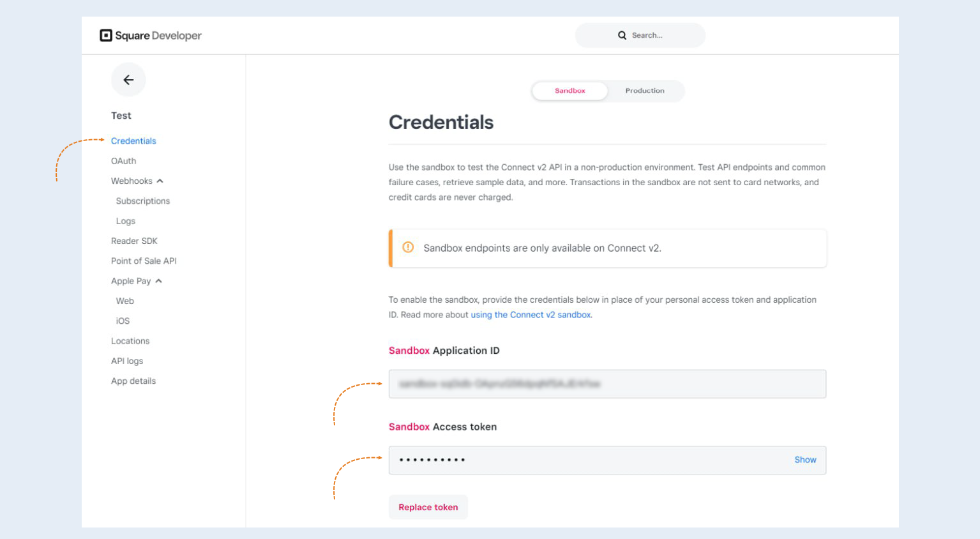Click the search magnifier icon
This screenshot has width=980, height=539.
(x=622, y=36)
